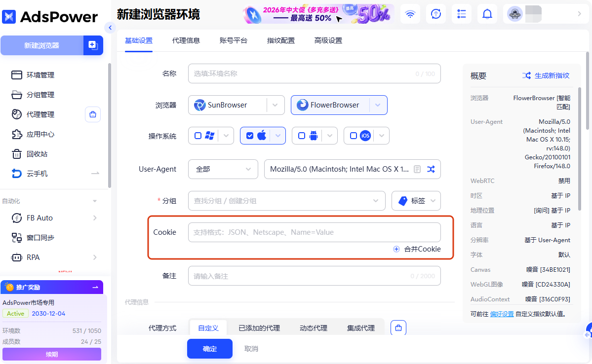
Task: Open the task list icon in header
Action: pyautogui.click(x=461, y=14)
